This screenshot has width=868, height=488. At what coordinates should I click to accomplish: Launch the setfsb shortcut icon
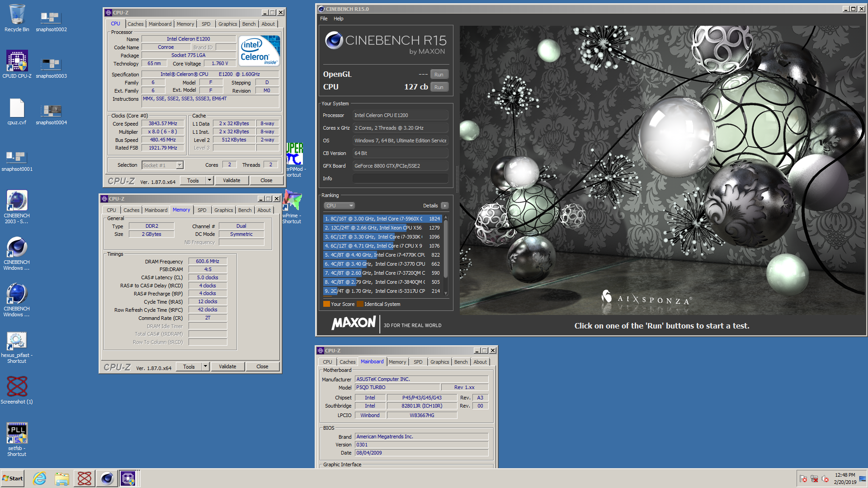click(17, 439)
